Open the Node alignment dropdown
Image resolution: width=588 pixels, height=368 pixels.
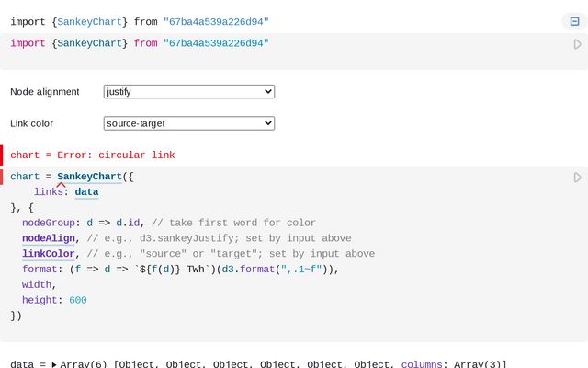pyautogui.click(x=189, y=92)
